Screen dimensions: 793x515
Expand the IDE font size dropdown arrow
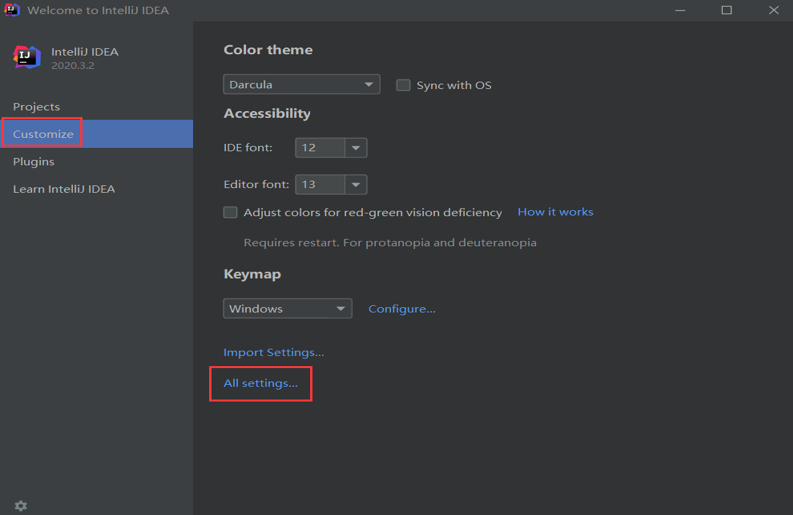tap(355, 148)
